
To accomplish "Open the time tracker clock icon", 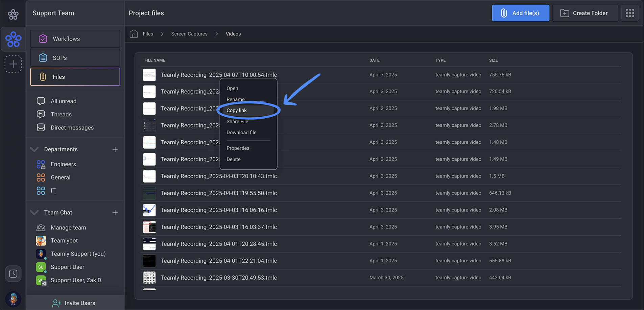I will 13,273.
